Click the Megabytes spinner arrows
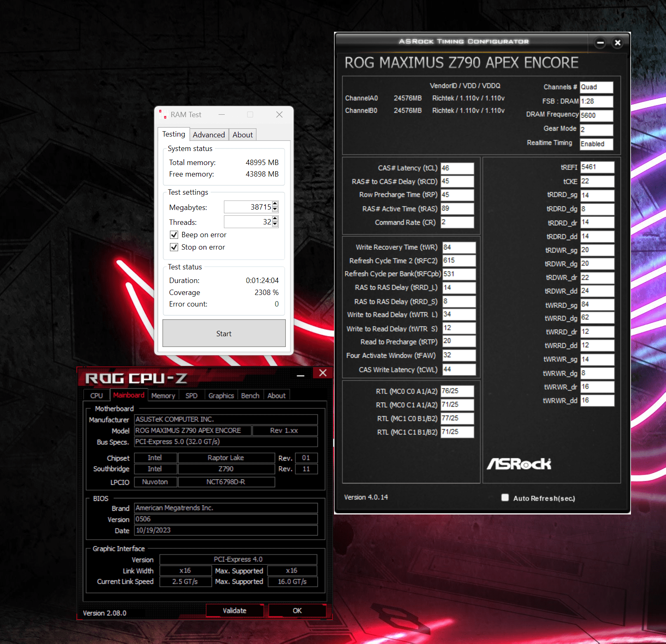 pyautogui.click(x=275, y=207)
